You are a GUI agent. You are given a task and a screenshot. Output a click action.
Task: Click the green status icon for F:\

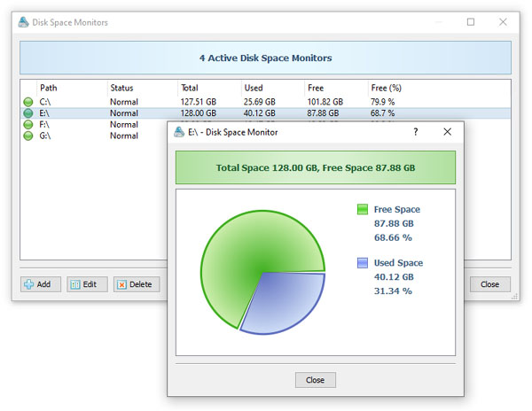[28, 124]
